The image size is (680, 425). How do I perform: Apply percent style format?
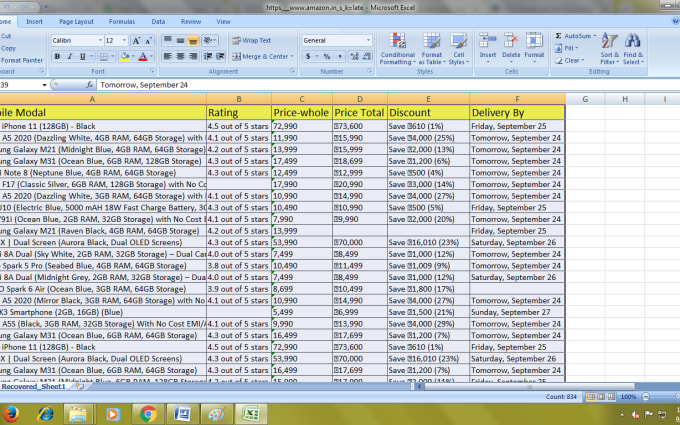tap(327, 56)
